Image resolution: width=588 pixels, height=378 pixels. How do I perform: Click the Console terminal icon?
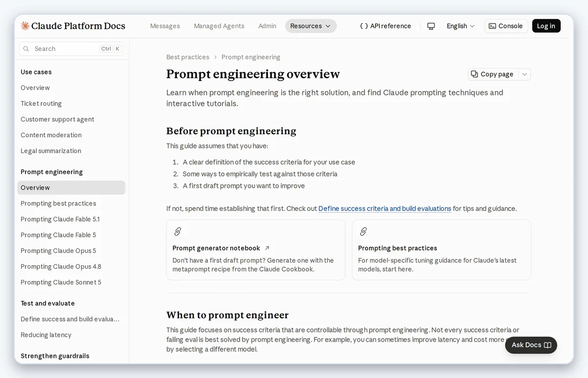[x=492, y=26]
